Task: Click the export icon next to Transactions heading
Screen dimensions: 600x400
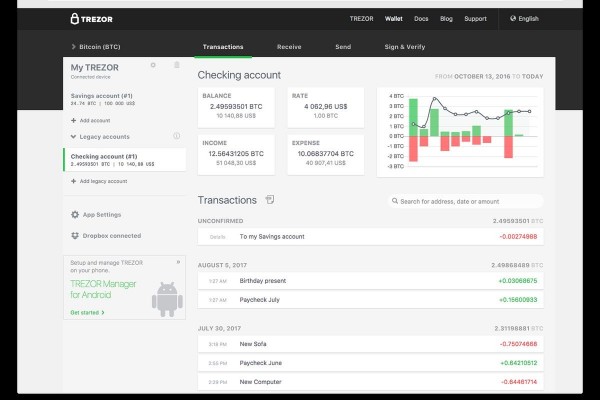Action: coord(270,199)
